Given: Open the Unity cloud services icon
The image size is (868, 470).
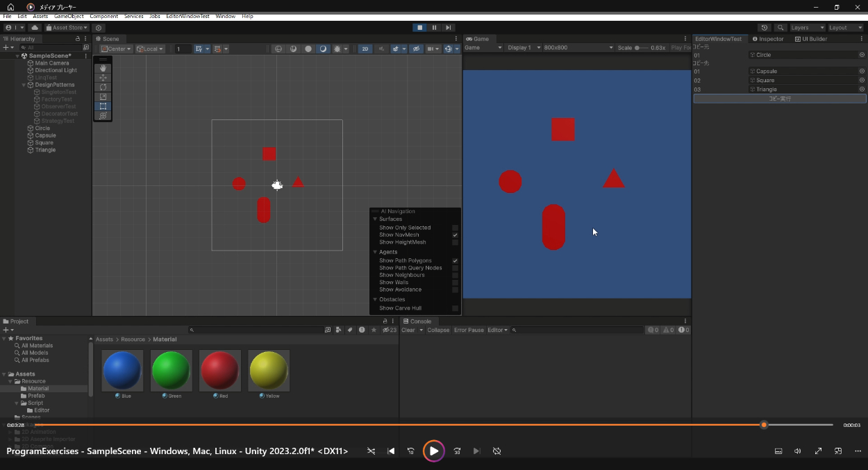Looking at the screenshot, I should pos(35,28).
